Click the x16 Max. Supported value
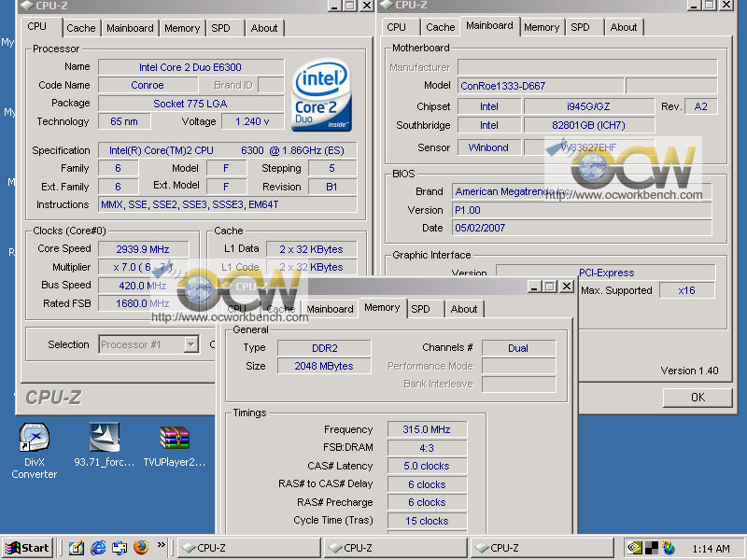747x560 pixels. [686, 290]
